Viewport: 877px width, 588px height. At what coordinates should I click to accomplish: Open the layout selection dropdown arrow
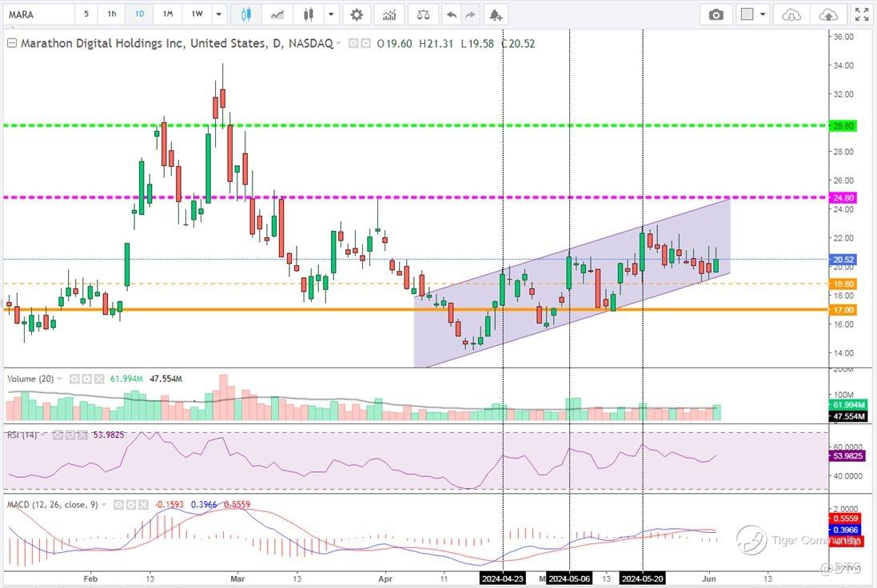pyautogui.click(x=763, y=14)
